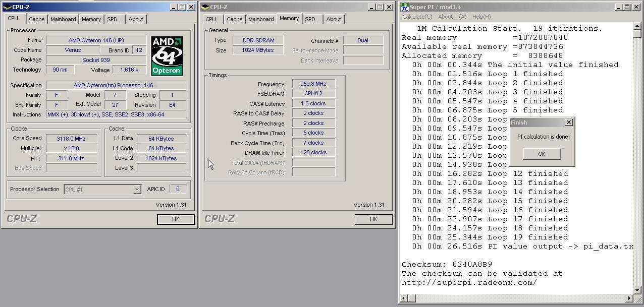The width and height of the screenshot is (644, 307).
Task: Click the Revision field showing E4
Action: click(172, 105)
